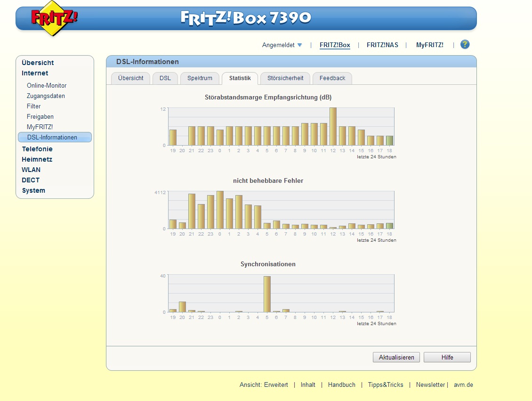
Task: Open the Tipps&Tricks footer link
Action: [386, 385]
